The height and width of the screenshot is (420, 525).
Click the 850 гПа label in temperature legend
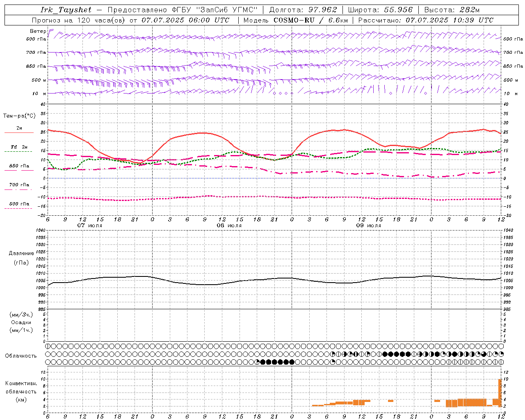[19, 166]
